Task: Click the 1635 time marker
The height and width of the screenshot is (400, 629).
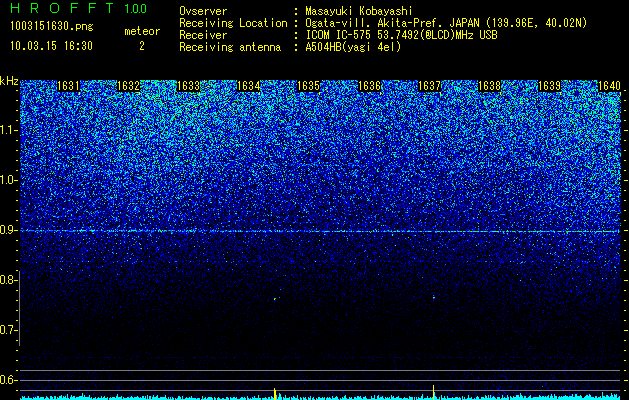Action: pos(308,86)
